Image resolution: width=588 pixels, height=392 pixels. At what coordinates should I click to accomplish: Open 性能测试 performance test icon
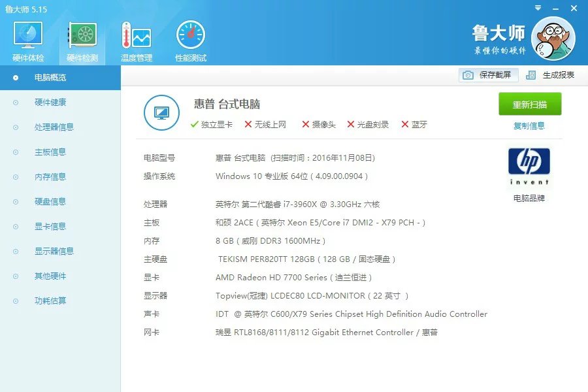191,35
